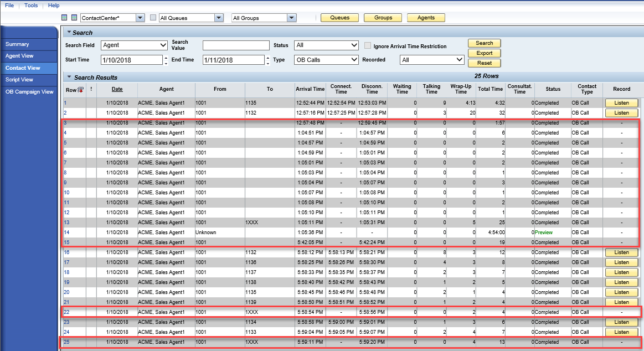This screenshot has width=644, height=351.
Task: Click the sort icon next to Row header
Action: (80, 90)
